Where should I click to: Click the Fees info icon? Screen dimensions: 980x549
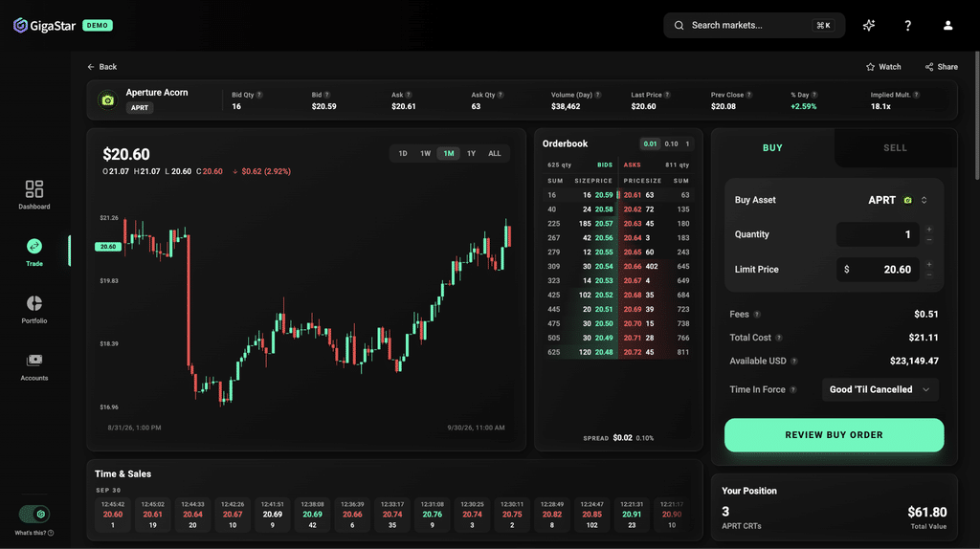pos(757,315)
